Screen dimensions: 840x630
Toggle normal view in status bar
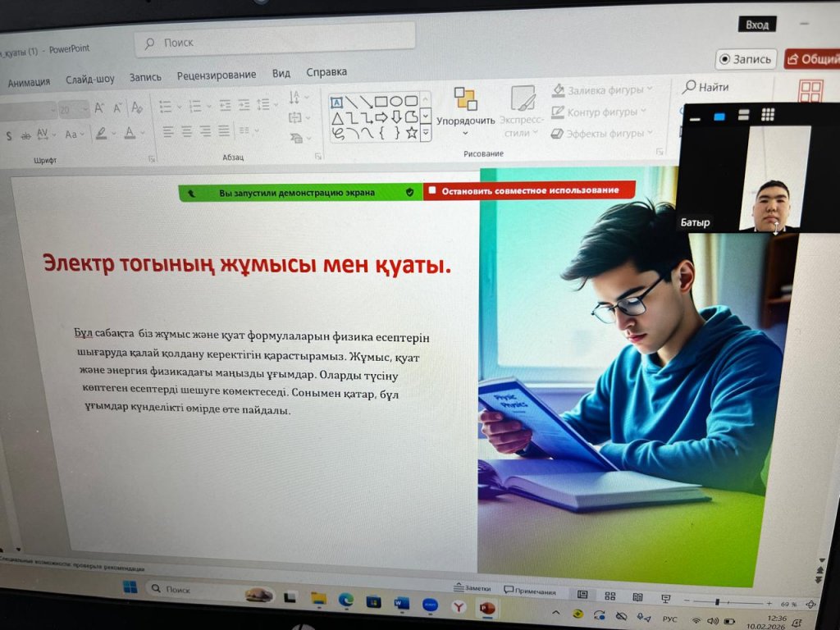[x=582, y=594]
